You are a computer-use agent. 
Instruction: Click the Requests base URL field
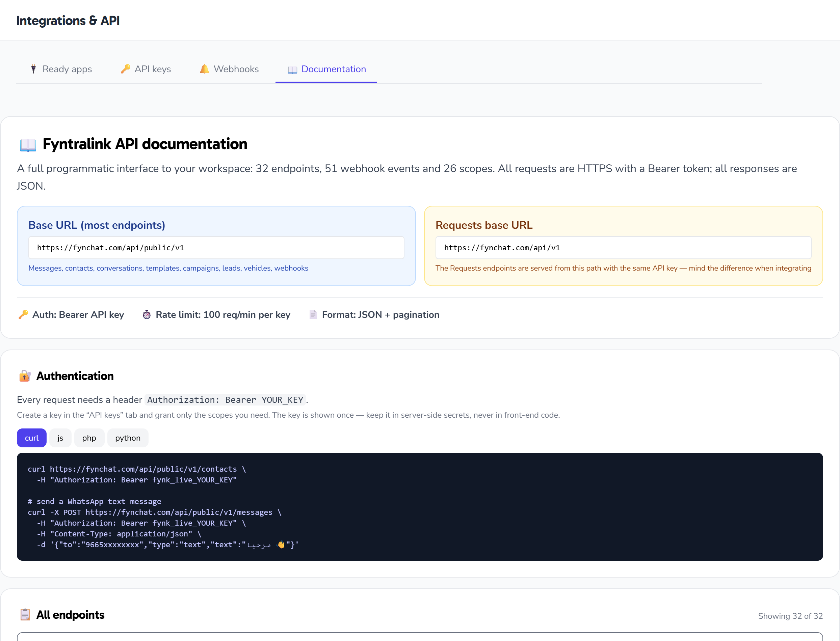pyautogui.click(x=624, y=248)
